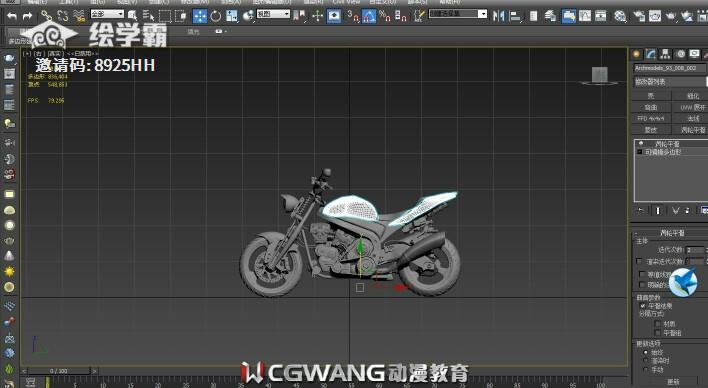Activate the Select and Link chain tool
708x388 pixels.
[x=47, y=16]
